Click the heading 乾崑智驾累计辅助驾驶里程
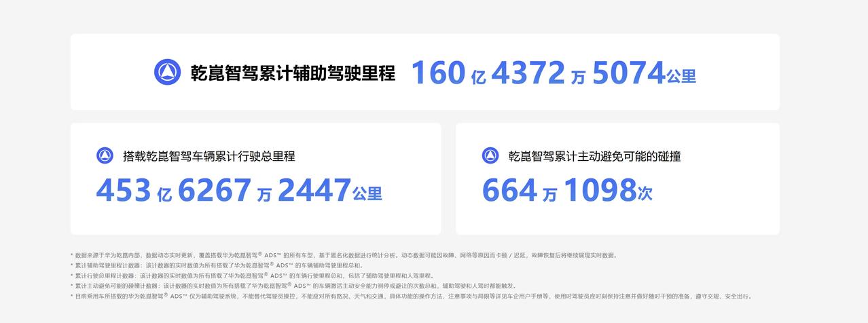Viewport: 868px width, 323px height. point(293,73)
